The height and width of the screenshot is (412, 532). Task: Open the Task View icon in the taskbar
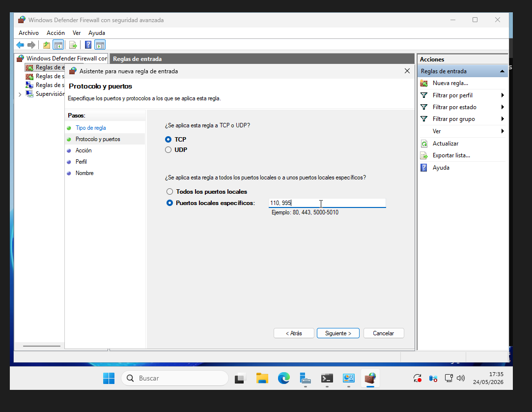click(x=240, y=378)
